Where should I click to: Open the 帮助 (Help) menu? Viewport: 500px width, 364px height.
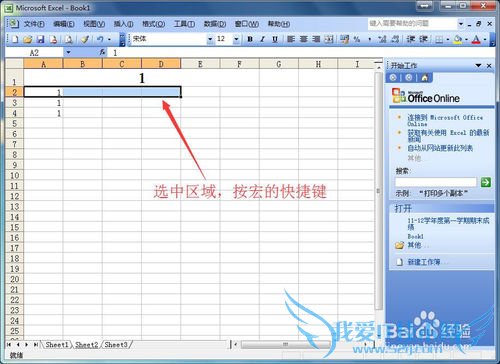coord(279,24)
